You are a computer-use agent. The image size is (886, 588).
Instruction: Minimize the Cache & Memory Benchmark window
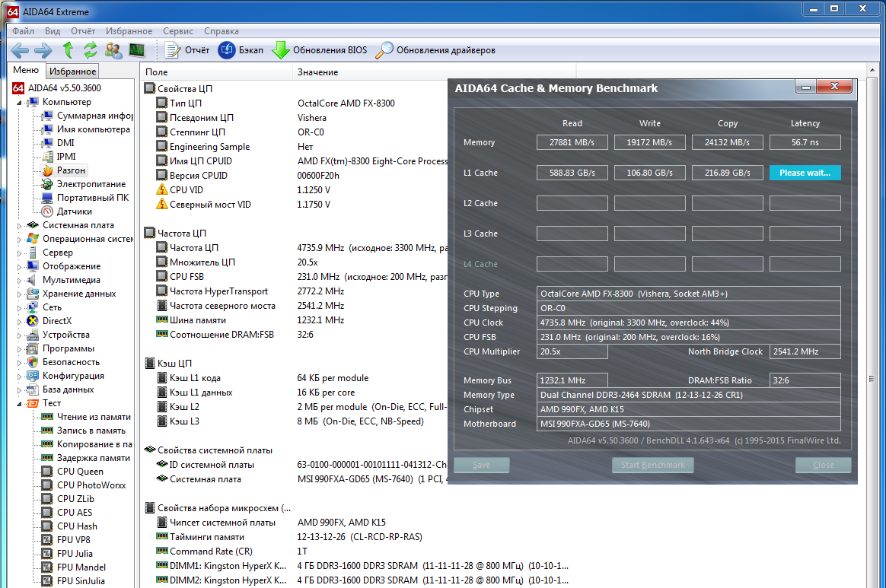(x=806, y=87)
